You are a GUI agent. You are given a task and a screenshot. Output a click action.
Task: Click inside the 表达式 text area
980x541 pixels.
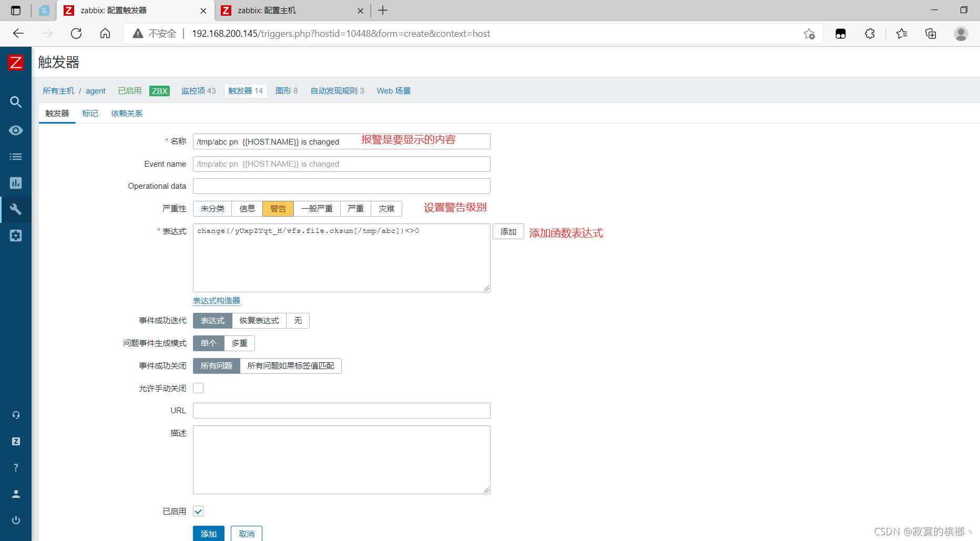point(342,258)
